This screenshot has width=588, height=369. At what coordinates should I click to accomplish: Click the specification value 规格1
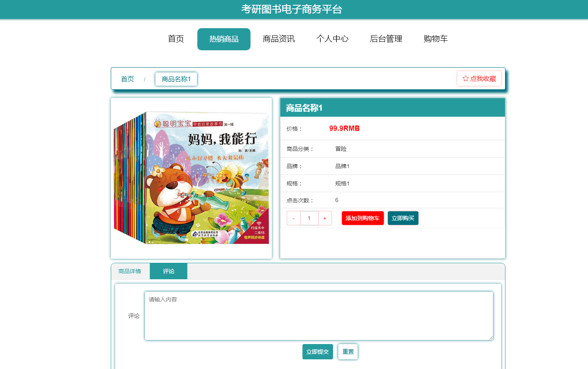tap(342, 183)
